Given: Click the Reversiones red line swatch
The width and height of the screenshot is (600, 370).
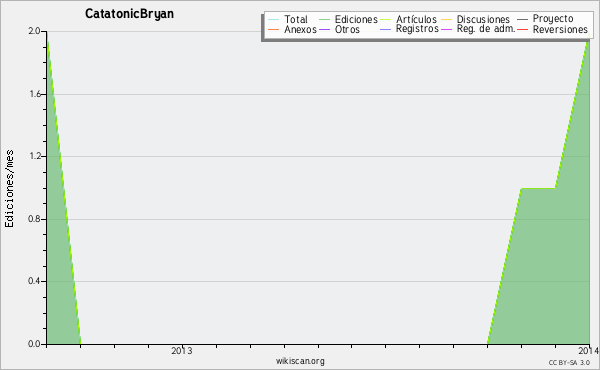Looking at the screenshot, I should click(522, 29).
